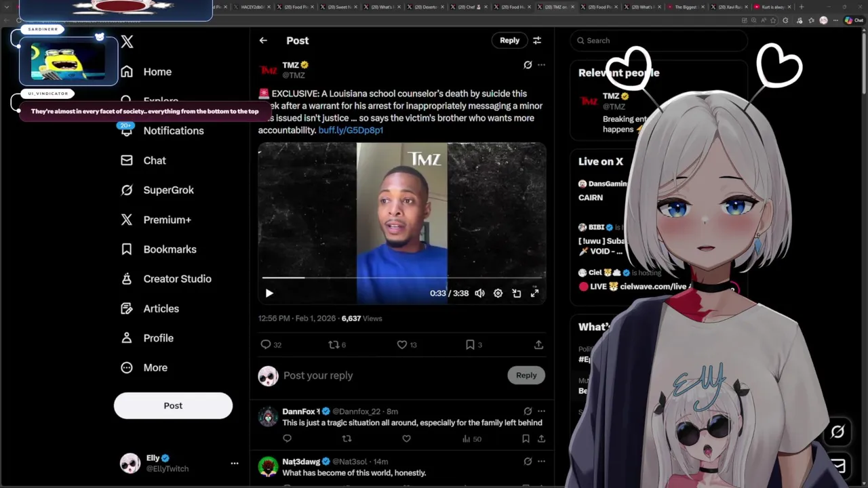Open video settings gear

click(498, 293)
